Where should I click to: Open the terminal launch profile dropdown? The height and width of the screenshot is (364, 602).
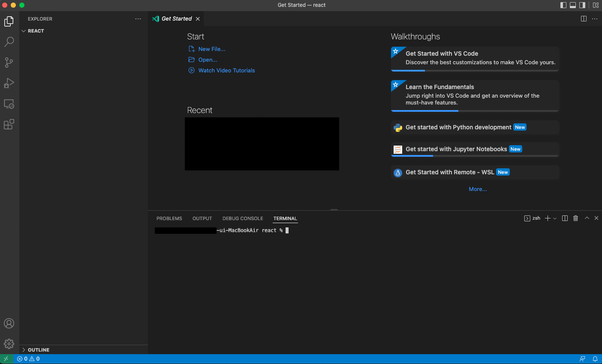(x=555, y=218)
